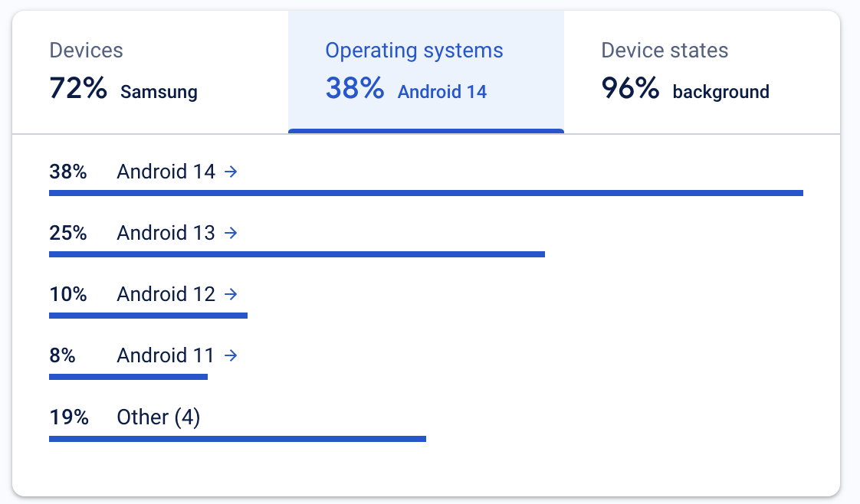The image size is (860, 504).
Task: Open the Android 14 breakdown link
Action: click(166, 172)
